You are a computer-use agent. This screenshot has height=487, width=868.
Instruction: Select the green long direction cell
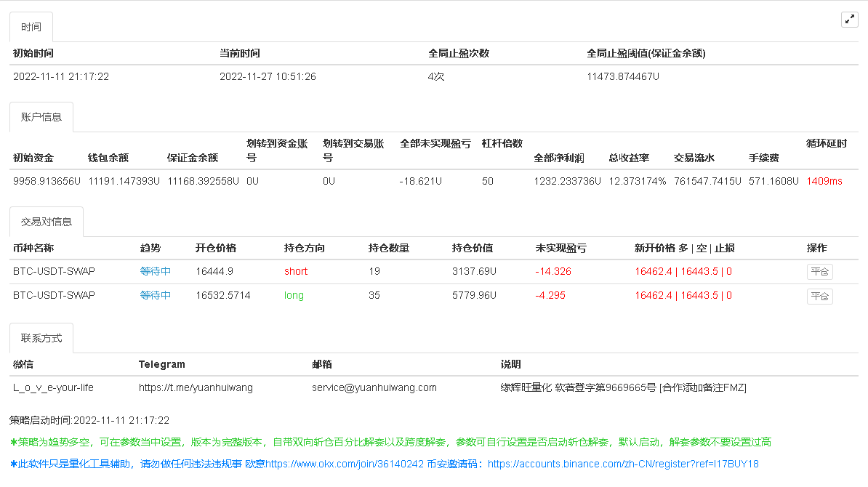pos(294,295)
